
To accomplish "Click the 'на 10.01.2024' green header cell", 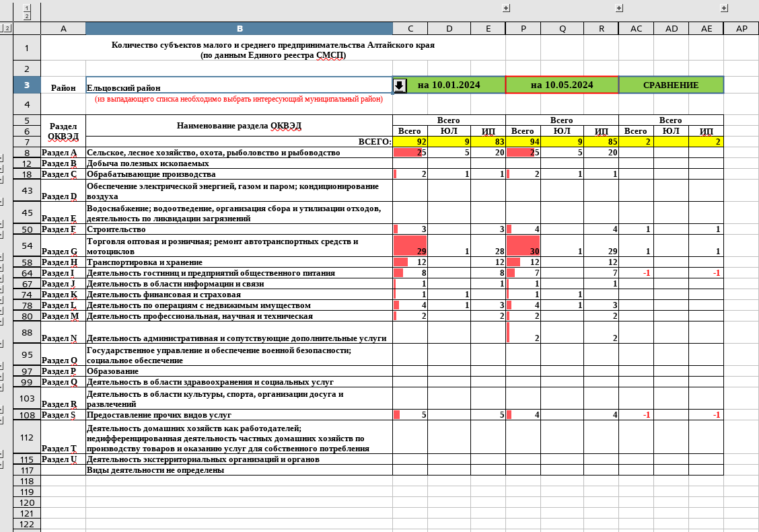I will pos(449,85).
